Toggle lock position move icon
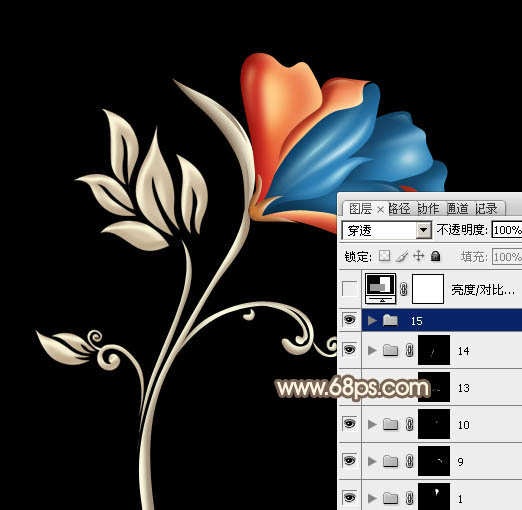The width and height of the screenshot is (522, 510). pos(418,256)
